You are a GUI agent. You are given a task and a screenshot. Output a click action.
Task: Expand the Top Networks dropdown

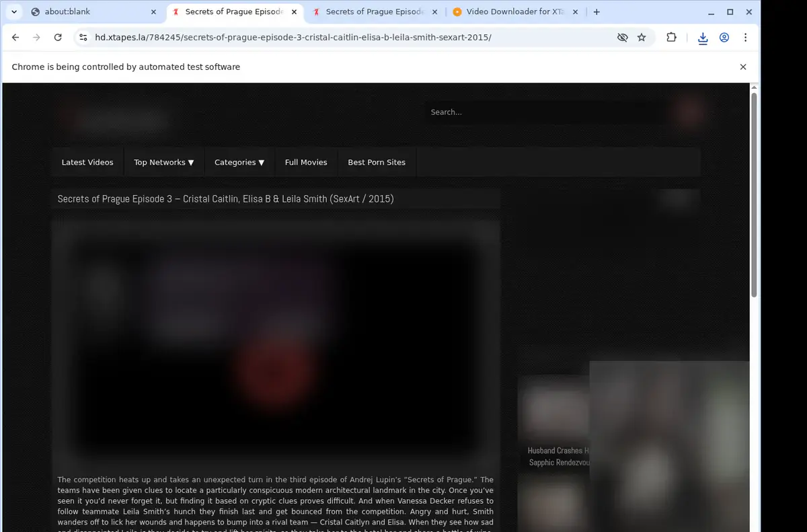click(x=163, y=162)
